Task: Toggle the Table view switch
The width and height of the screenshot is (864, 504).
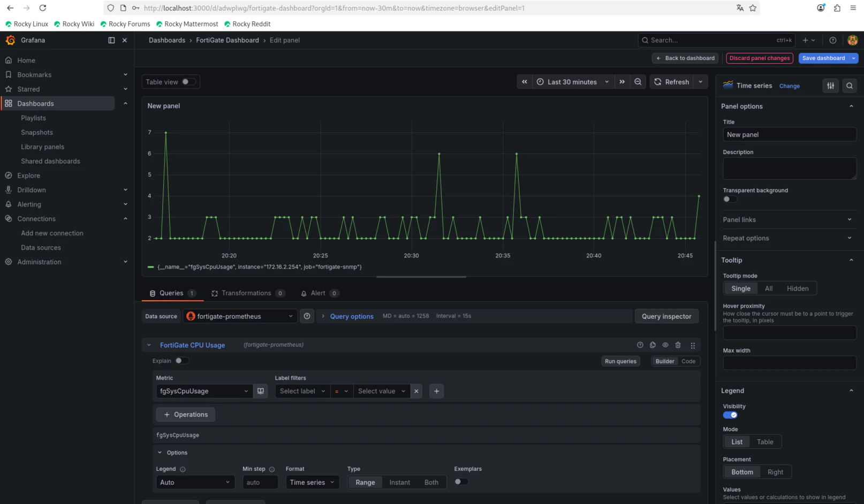Action: tap(188, 82)
